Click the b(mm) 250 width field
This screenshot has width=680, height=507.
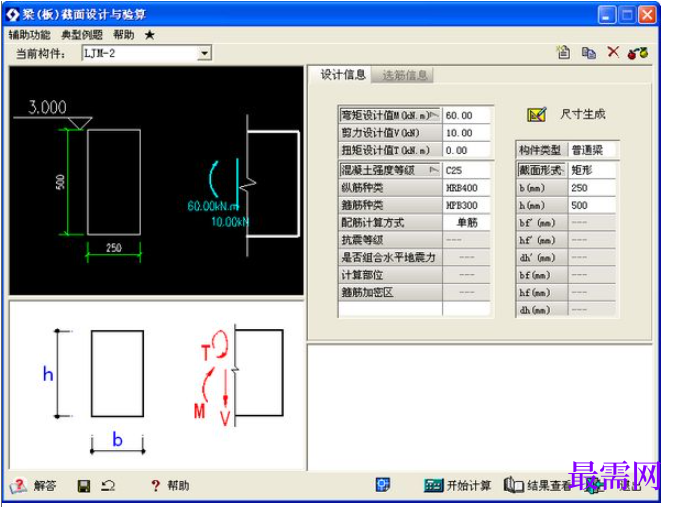[x=592, y=188]
